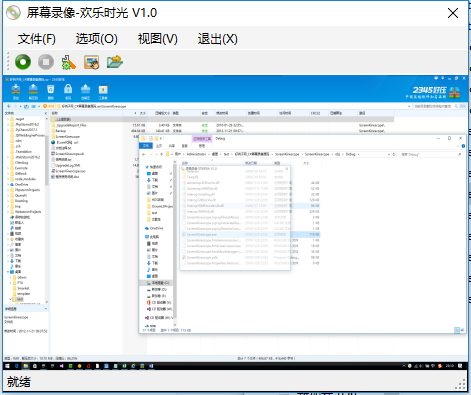Click the disc application icon in title bar

point(13,13)
